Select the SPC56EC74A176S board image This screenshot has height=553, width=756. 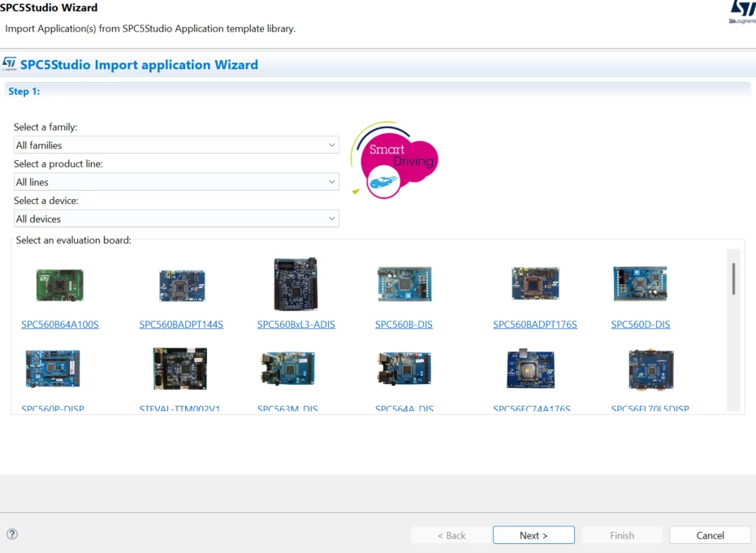click(x=531, y=369)
